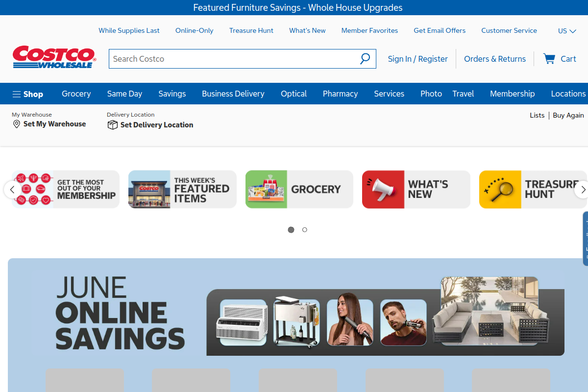The image size is (588, 392).
Task: Open the Treasure Hunt magnifier tile
Action: tap(533, 189)
